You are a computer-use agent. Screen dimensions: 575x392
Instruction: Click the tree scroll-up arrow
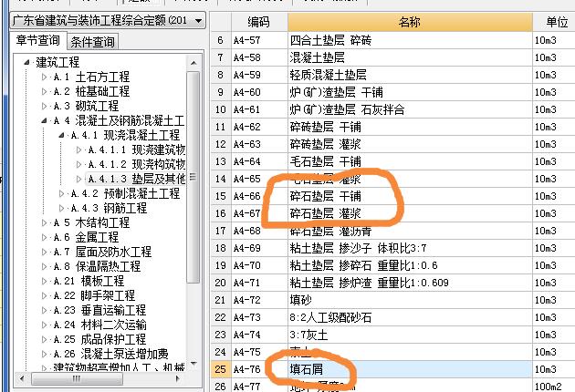click(x=193, y=63)
